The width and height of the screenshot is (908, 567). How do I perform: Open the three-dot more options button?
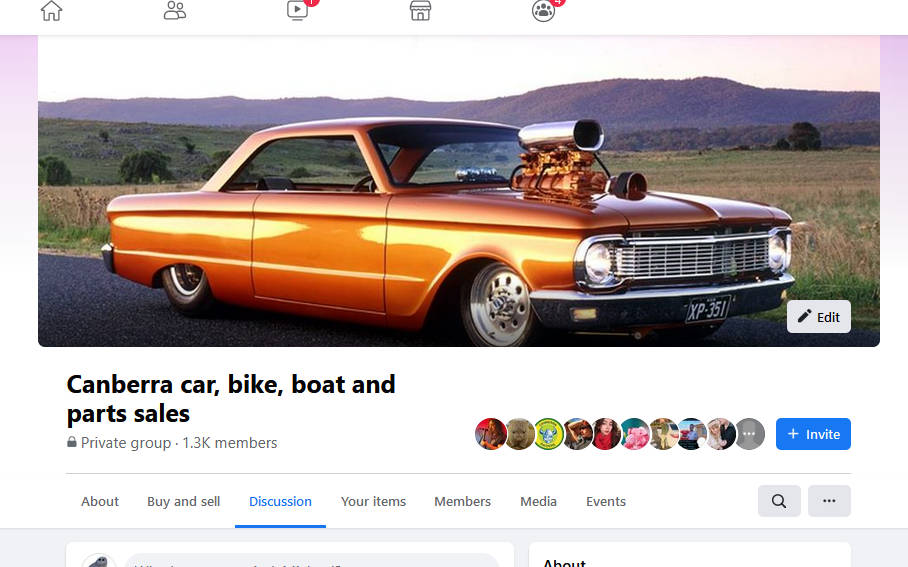829,501
